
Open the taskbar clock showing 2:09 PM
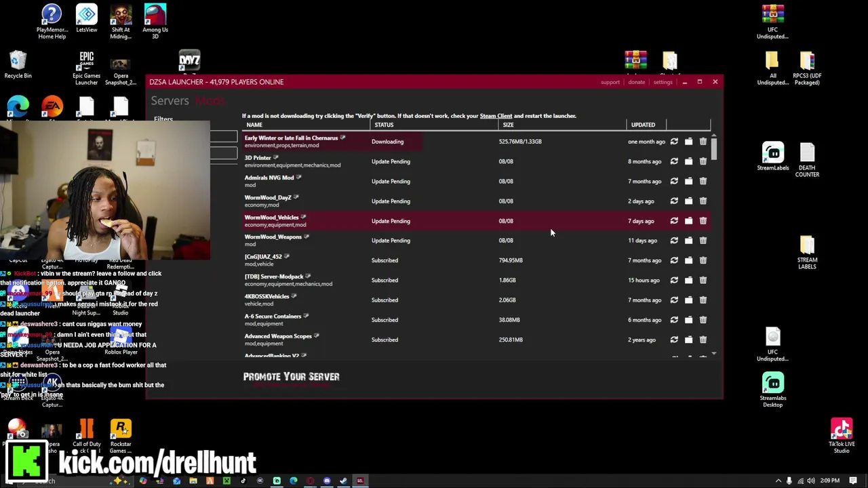tap(829, 481)
